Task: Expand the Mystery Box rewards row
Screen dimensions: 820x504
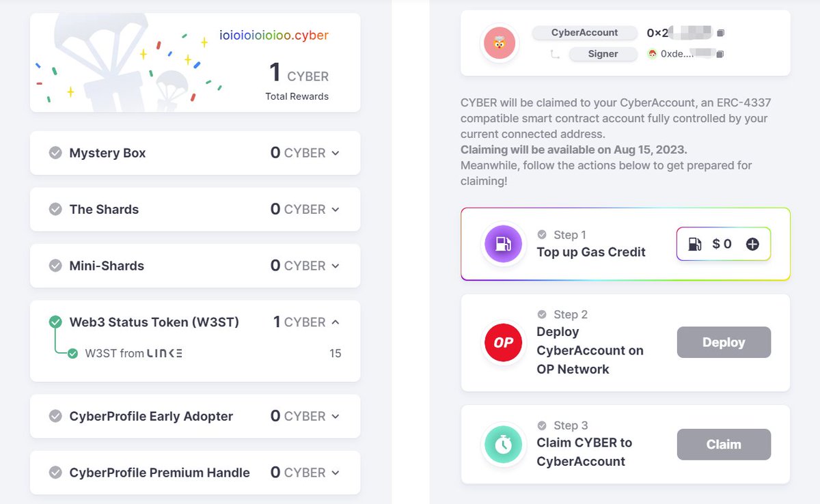Action: (x=336, y=153)
